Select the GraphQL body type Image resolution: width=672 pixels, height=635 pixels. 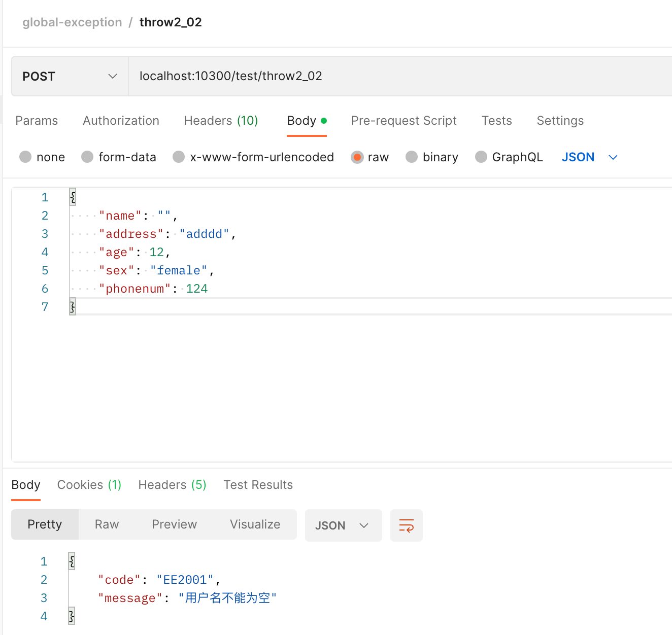(481, 157)
